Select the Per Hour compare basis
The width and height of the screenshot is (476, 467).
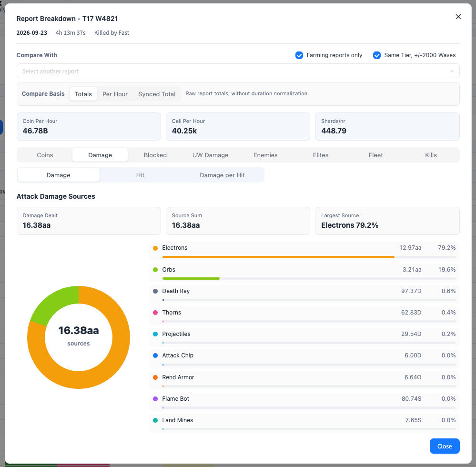click(x=115, y=94)
